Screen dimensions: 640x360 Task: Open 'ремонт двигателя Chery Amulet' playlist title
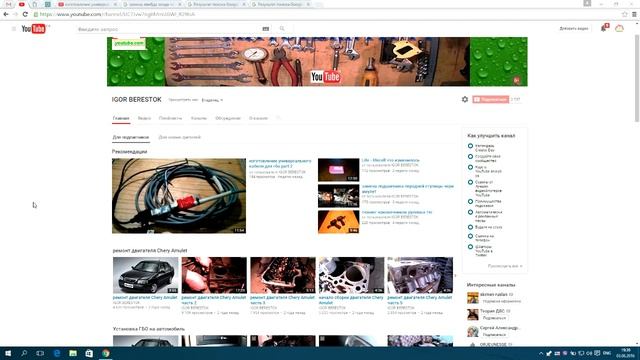[x=150, y=251]
